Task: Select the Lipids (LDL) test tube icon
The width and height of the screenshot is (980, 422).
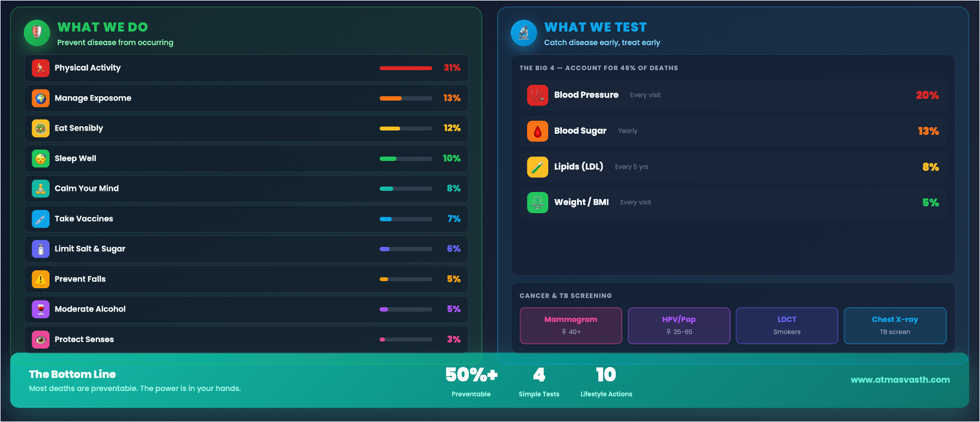Action: pos(537,167)
